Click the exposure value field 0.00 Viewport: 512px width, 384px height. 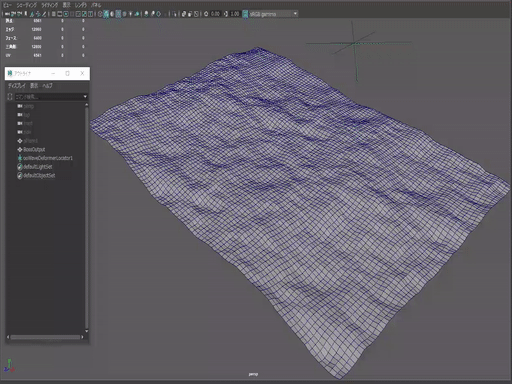[215, 14]
